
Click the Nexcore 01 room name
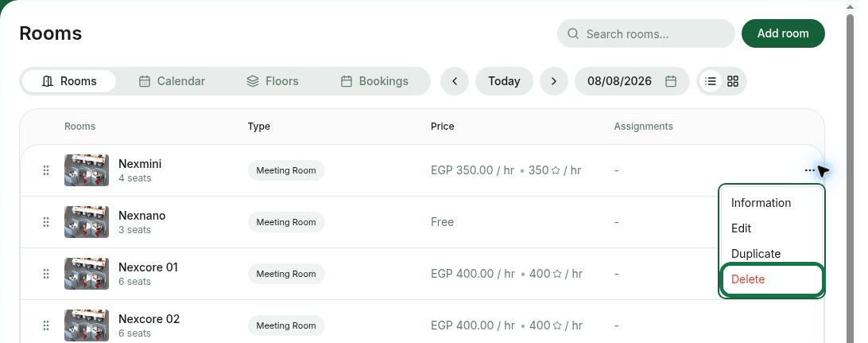149,267
